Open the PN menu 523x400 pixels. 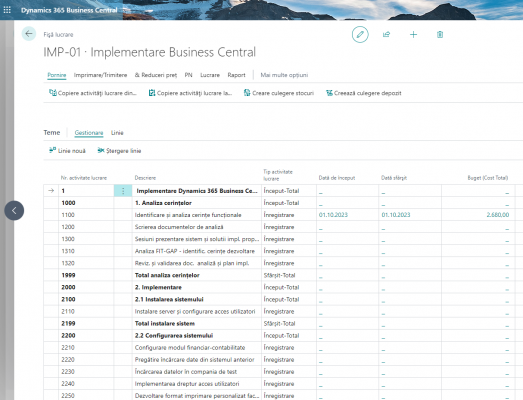tap(188, 75)
